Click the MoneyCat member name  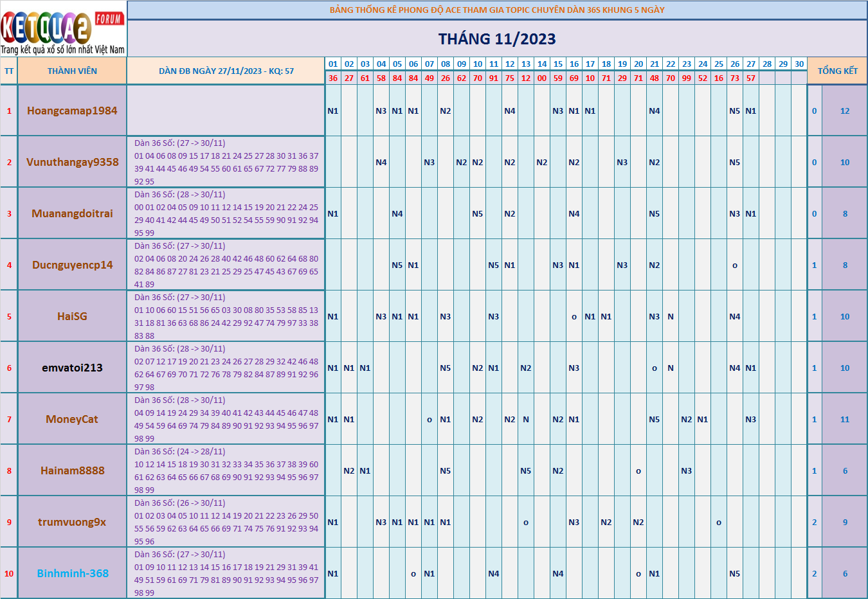72,419
